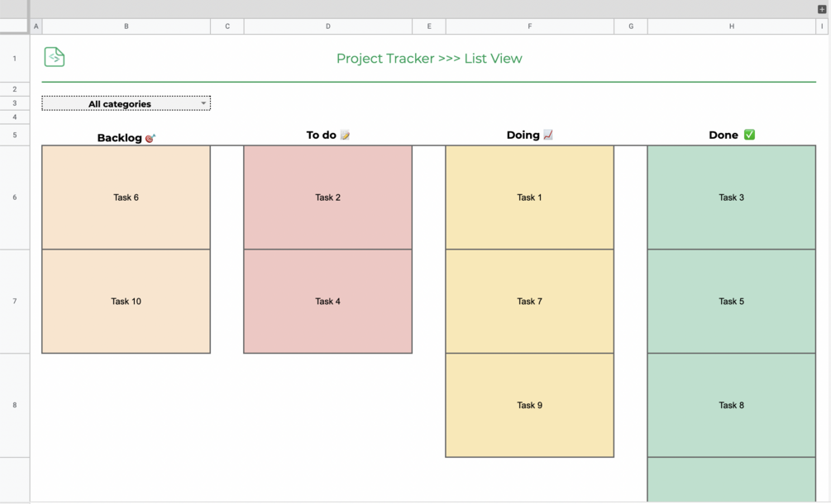This screenshot has width=831, height=504.
Task: Click the Task 8 card in Done
Action: click(731, 405)
